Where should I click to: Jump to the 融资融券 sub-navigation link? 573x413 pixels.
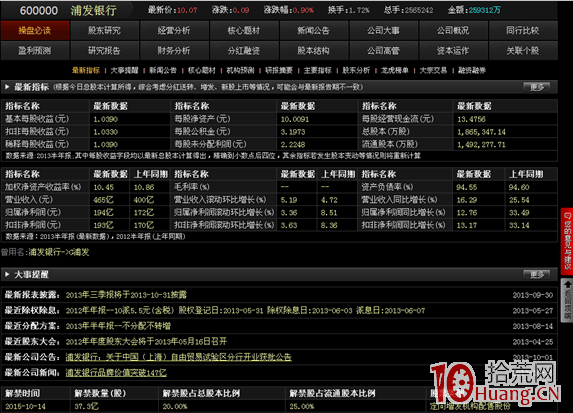(x=472, y=70)
